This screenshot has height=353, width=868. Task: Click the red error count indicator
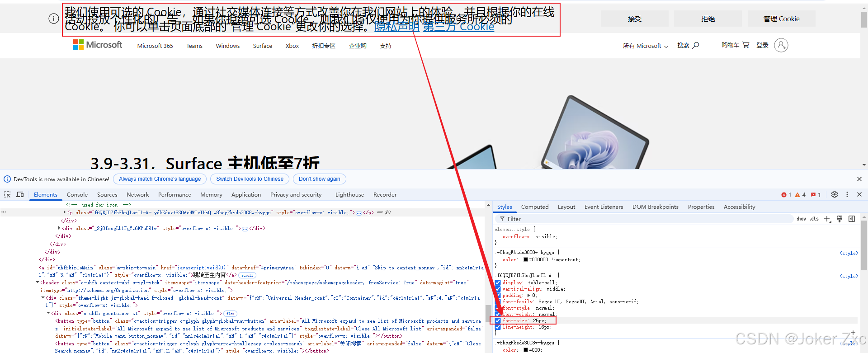(786, 195)
